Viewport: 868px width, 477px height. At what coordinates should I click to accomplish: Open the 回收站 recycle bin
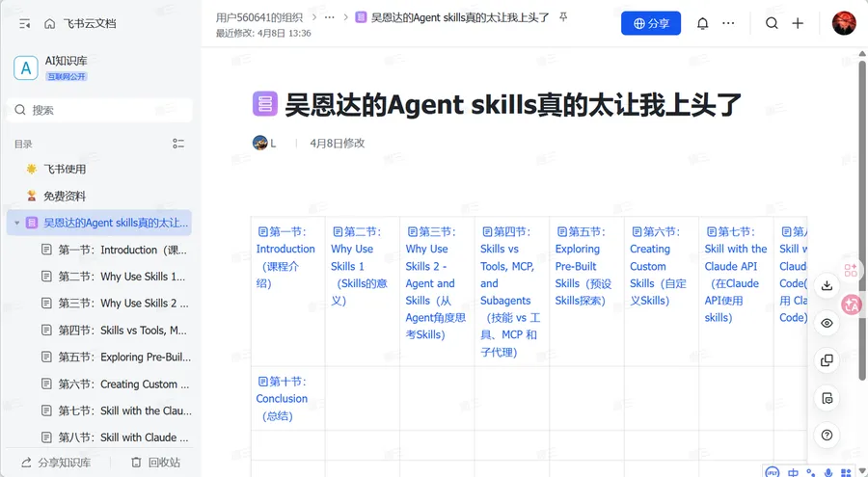pyautogui.click(x=155, y=462)
